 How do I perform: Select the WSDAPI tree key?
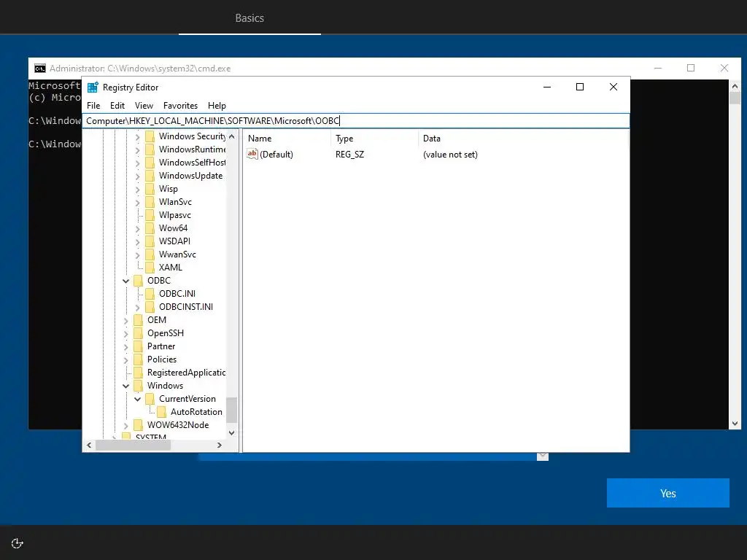[x=174, y=241]
